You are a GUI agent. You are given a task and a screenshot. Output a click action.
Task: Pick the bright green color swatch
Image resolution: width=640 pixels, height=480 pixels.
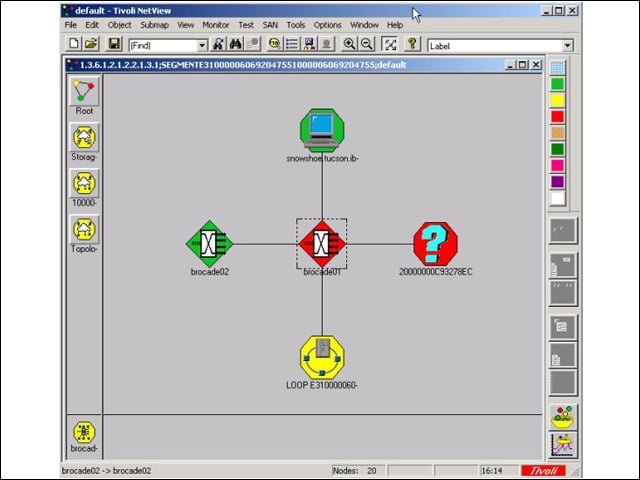558,84
